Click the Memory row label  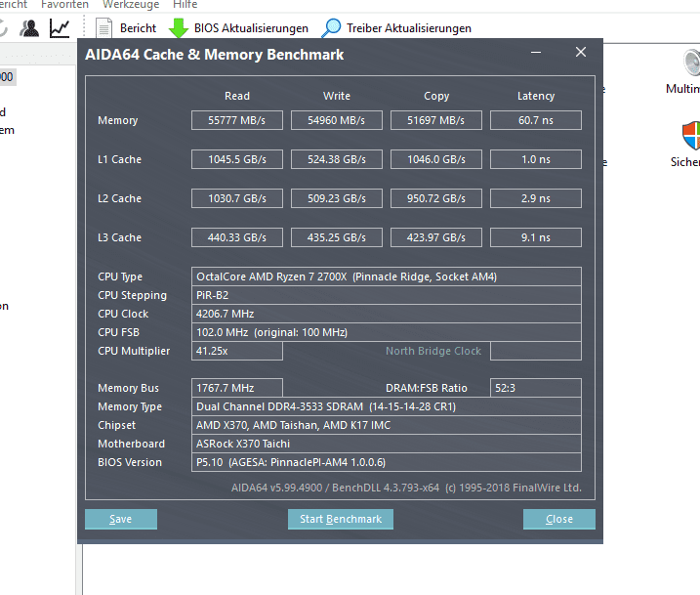tap(118, 120)
